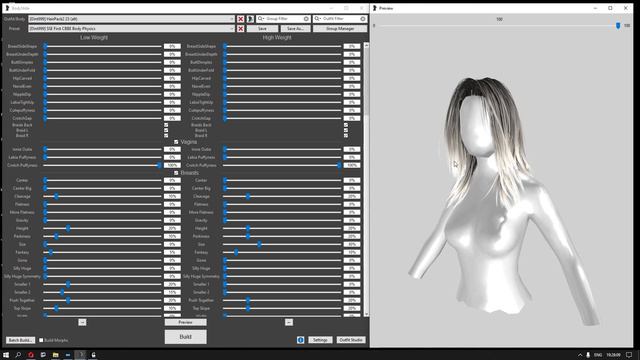This screenshot has height=360, width=640.
Task: Click the High Weight Fantasy value box
Action: [x=352, y=252]
